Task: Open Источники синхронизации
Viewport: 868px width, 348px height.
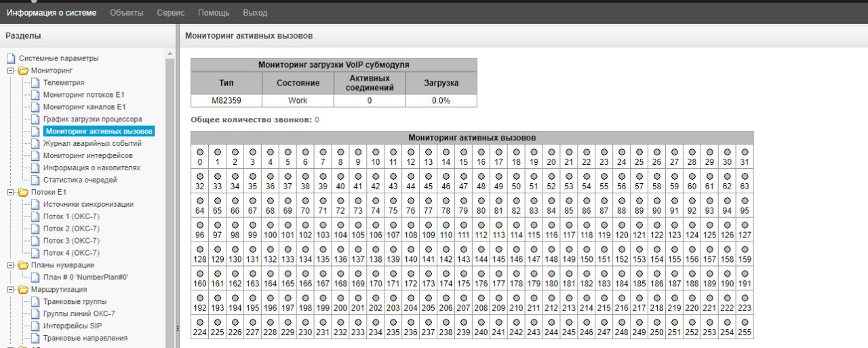Action: pos(88,204)
